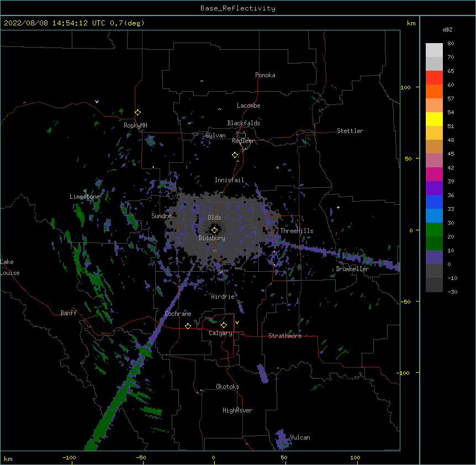476x465 pixels.
Task: Click the -100 tick label on bottom axis
Action: coord(69,457)
